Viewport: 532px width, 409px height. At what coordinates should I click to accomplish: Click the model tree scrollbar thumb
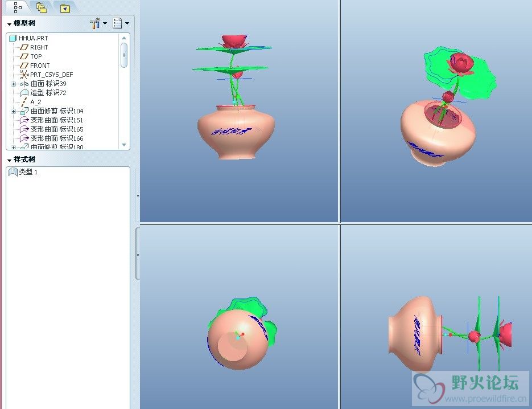point(124,55)
